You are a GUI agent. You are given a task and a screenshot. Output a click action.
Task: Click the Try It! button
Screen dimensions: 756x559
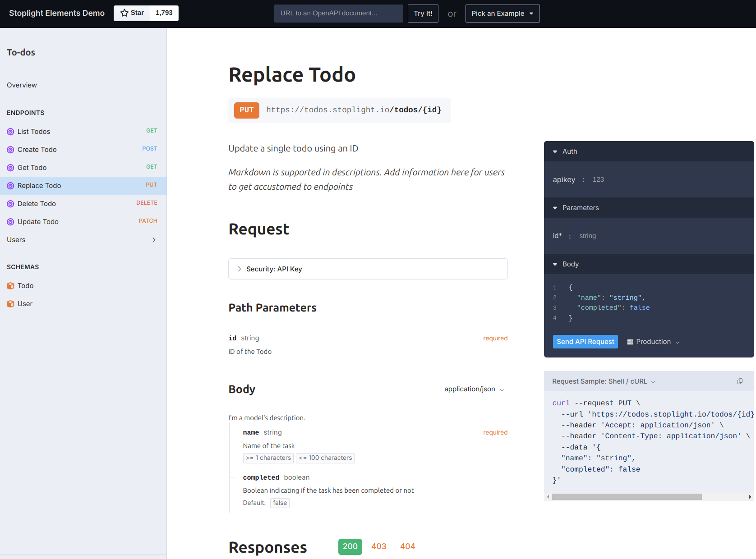[x=423, y=14]
